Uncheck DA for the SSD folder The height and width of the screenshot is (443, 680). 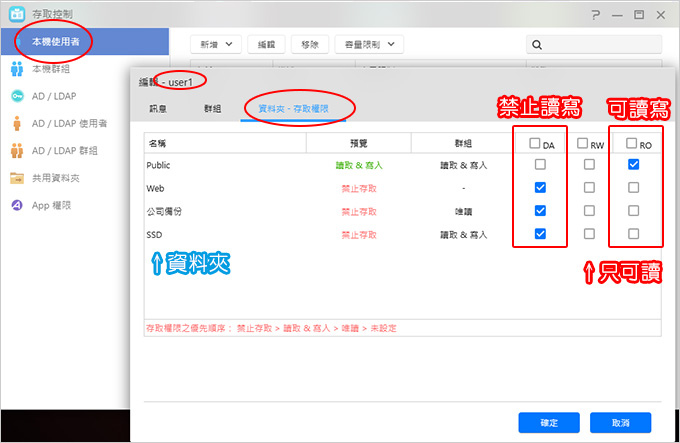point(540,234)
